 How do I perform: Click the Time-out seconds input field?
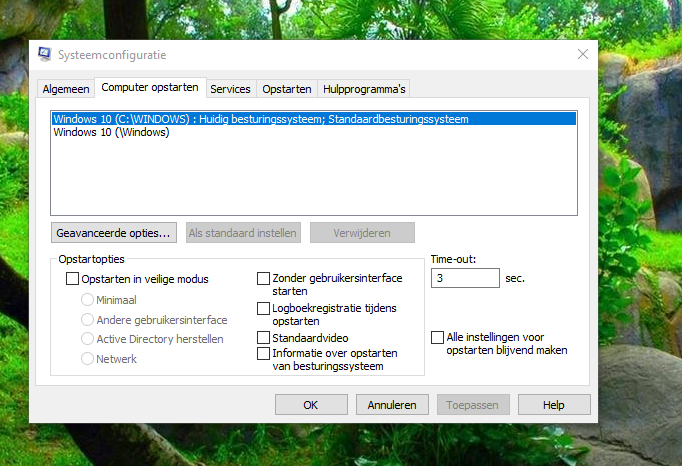click(465, 278)
